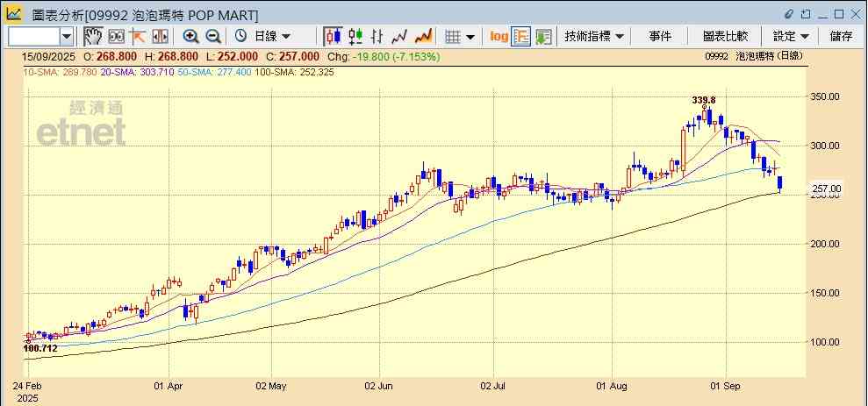Click the last blue candlestick at 257
Screen dimensions: 868x406
[780, 184]
